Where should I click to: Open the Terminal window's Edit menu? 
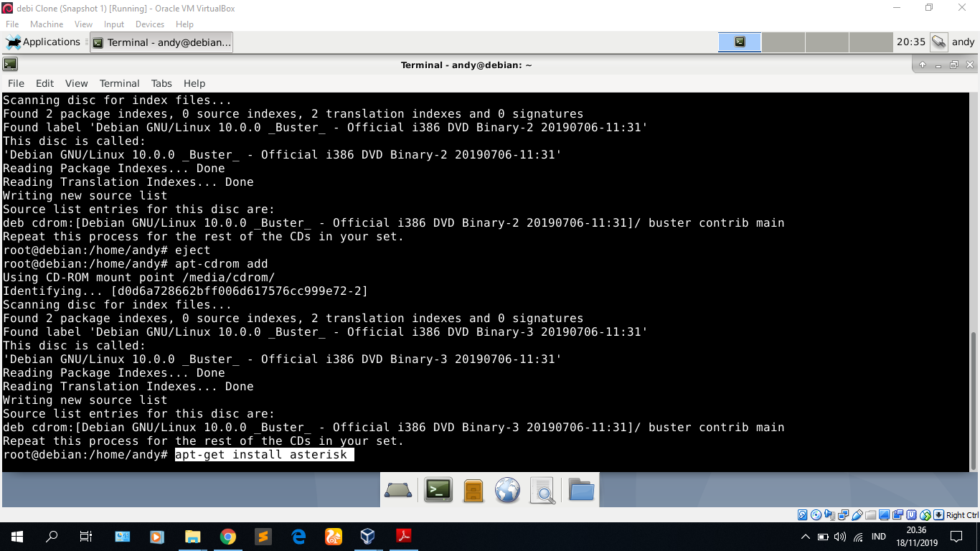pyautogui.click(x=44, y=83)
